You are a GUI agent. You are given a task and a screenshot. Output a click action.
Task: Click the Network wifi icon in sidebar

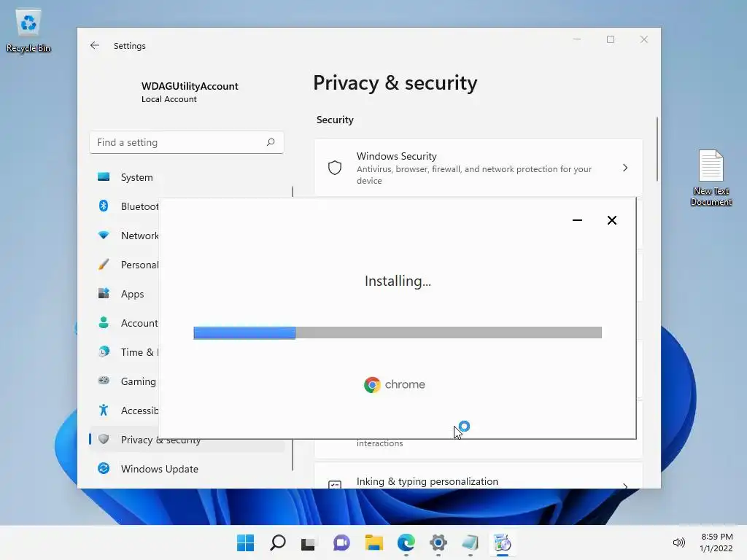[x=104, y=236]
